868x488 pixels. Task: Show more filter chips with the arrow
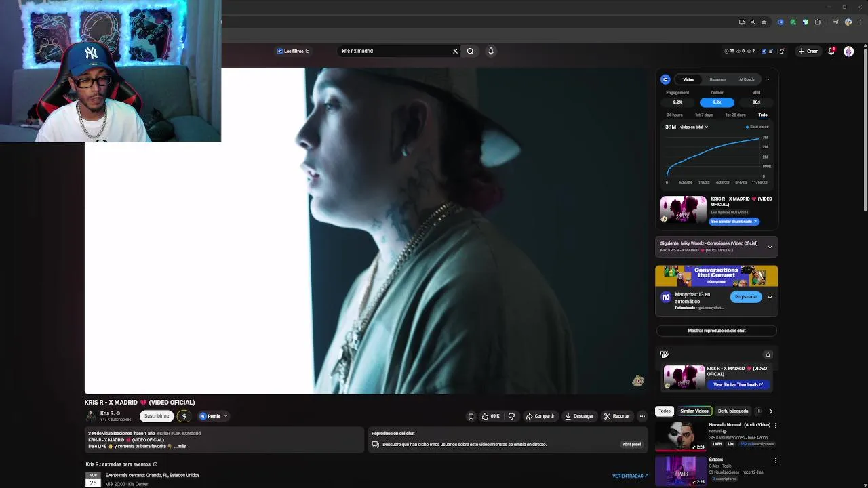pyautogui.click(x=770, y=411)
